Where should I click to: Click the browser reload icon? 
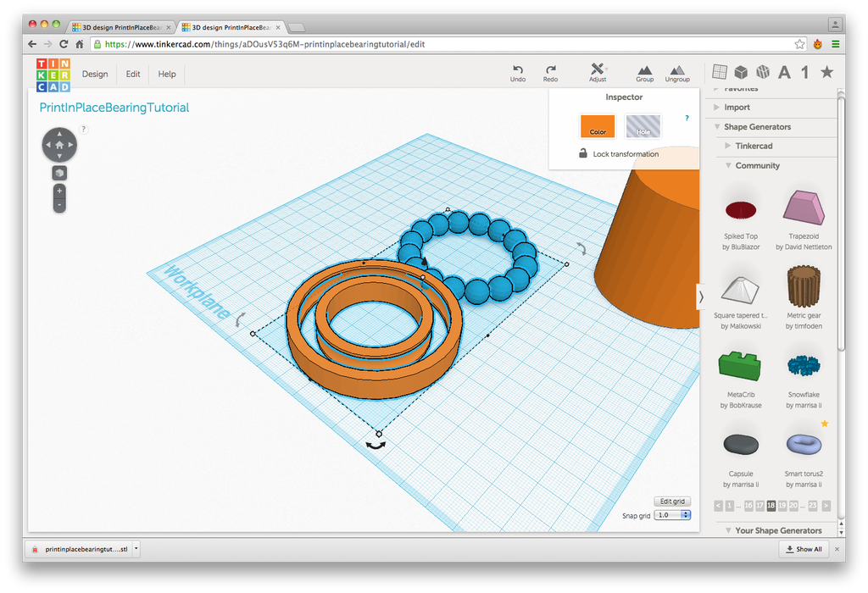point(64,44)
